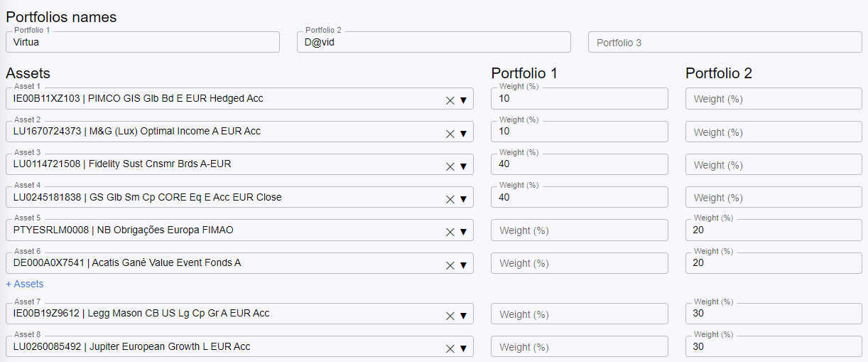Expand the Asset 7 dropdown arrow
The image size is (868, 362).
pos(463,315)
